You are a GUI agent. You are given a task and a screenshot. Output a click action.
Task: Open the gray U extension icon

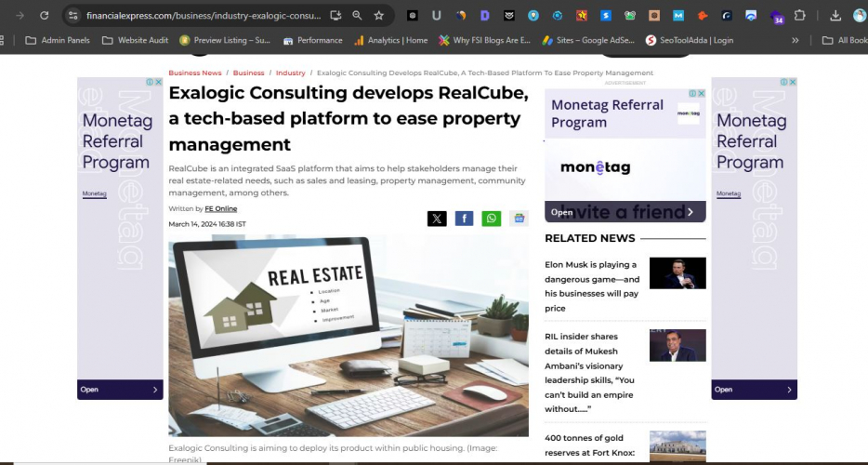point(436,16)
